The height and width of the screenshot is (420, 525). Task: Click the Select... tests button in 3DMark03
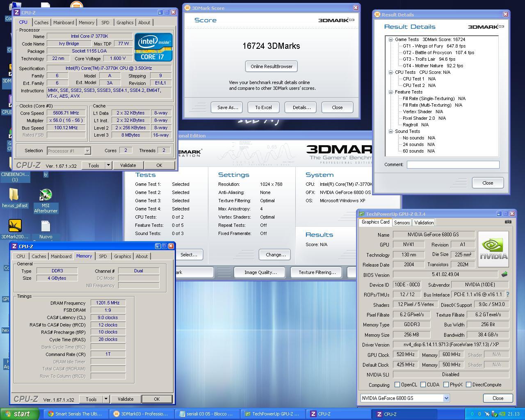pos(189,255)
